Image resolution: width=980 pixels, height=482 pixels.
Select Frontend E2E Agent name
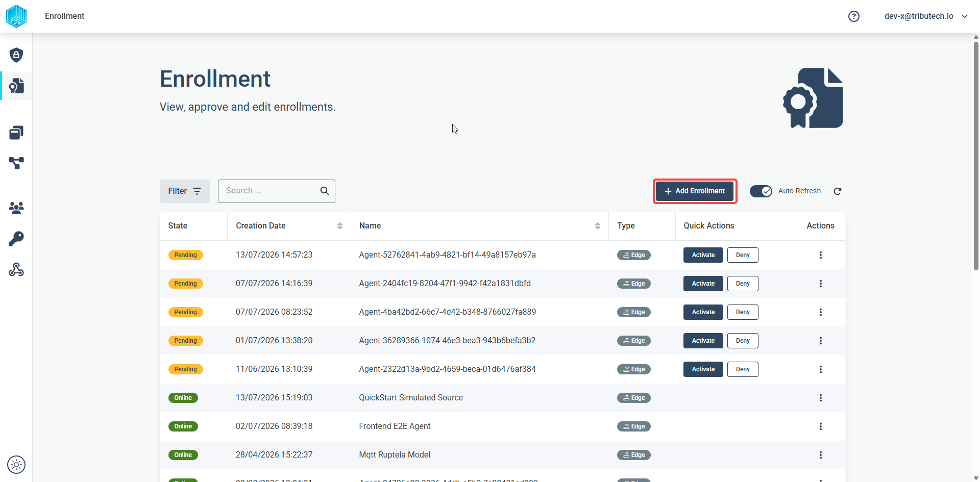(x=395, y=426)
